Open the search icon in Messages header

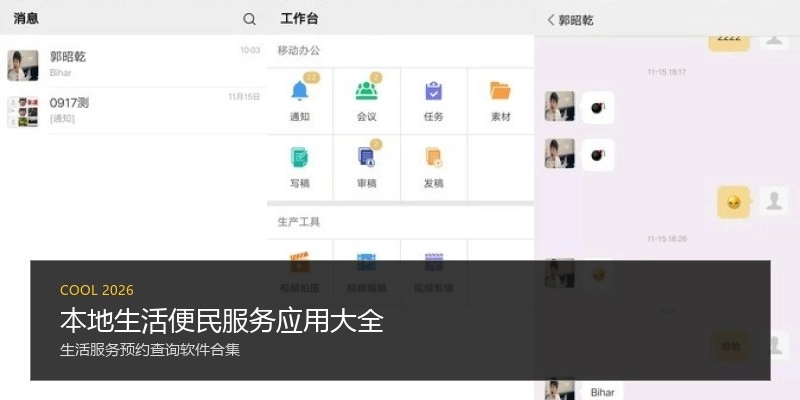click(249, 19)
